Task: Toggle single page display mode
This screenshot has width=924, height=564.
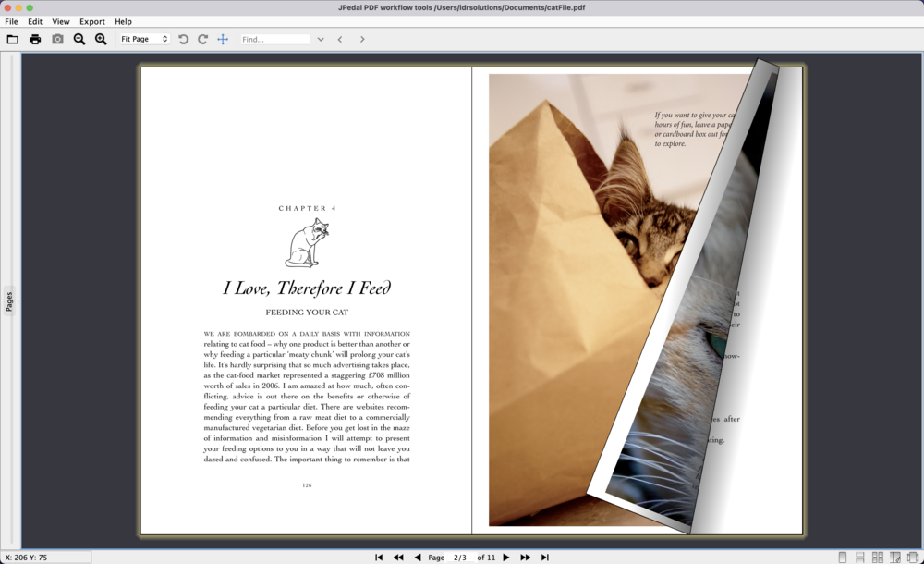Action: pyautogui.click(x=843, y=556)
